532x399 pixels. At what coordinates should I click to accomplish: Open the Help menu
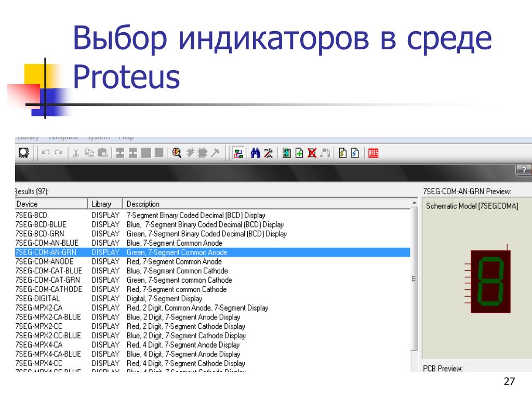coord(126,138)
